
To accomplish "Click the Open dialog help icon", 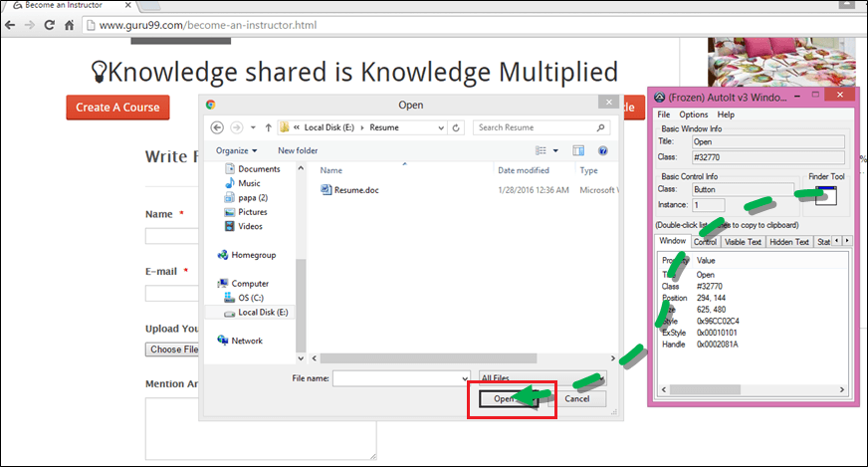I will coord(602,150).
